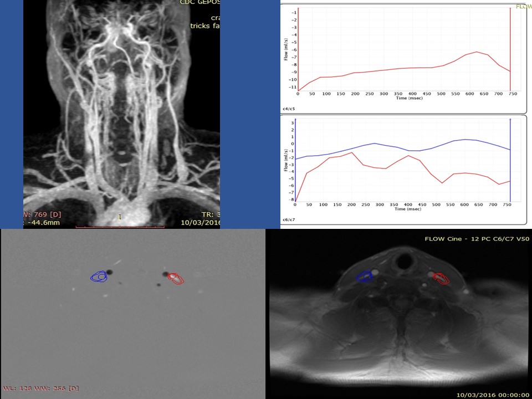
Task: Pick the blue vessel contour on the magnitude image
Action: 365,277
